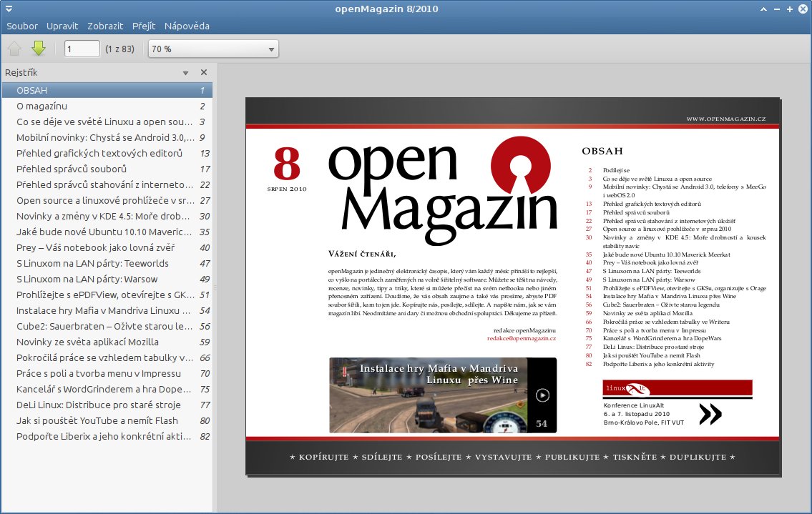Select the OBSAH index entry
Screen dimensions: 812x514
32,91
